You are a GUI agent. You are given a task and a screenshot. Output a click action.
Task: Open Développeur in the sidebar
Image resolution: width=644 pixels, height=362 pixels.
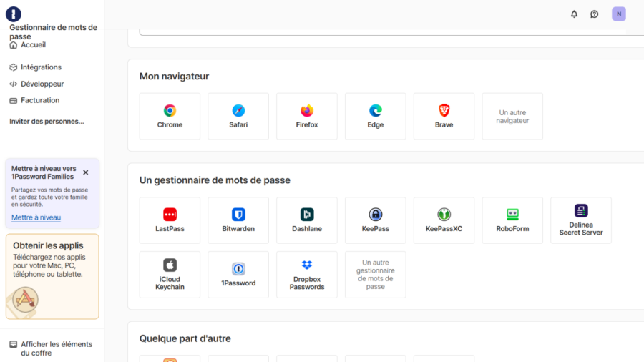pyautogui.click(x=36, y=84)
